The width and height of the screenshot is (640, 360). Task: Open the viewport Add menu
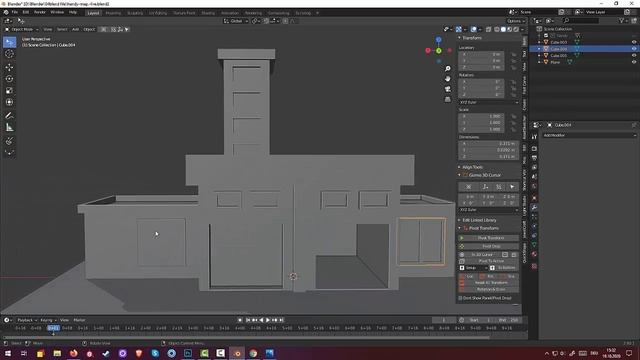tap(76, 29)
